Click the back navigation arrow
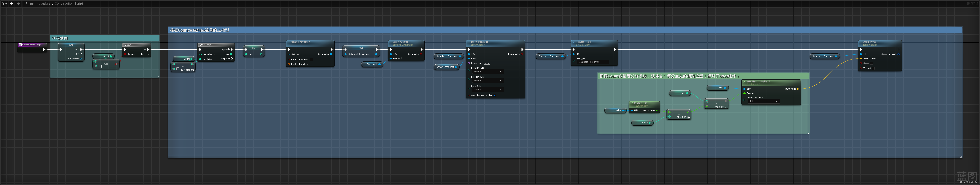980x185 pixels. click(12, 3)
